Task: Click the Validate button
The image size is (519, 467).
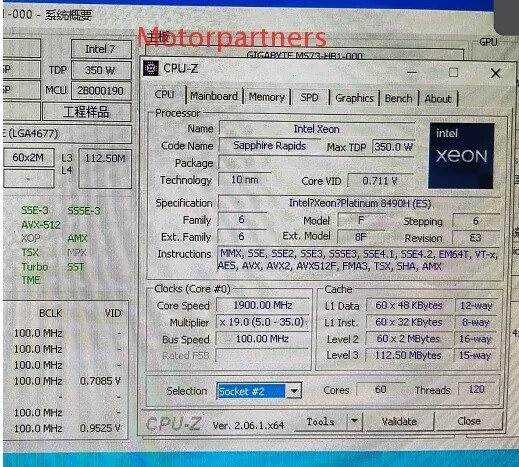Action: 399,422
